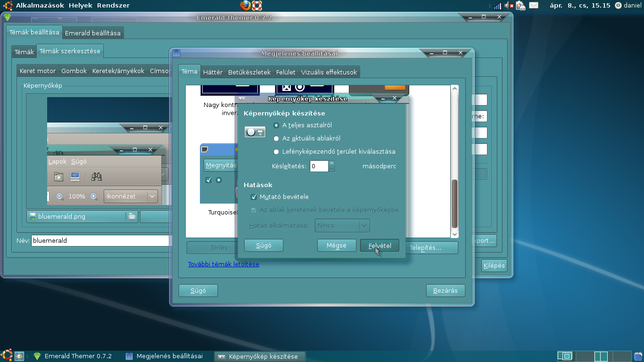
Task: Open the Gombok tab in Emerald Themer
Action: 74,71
